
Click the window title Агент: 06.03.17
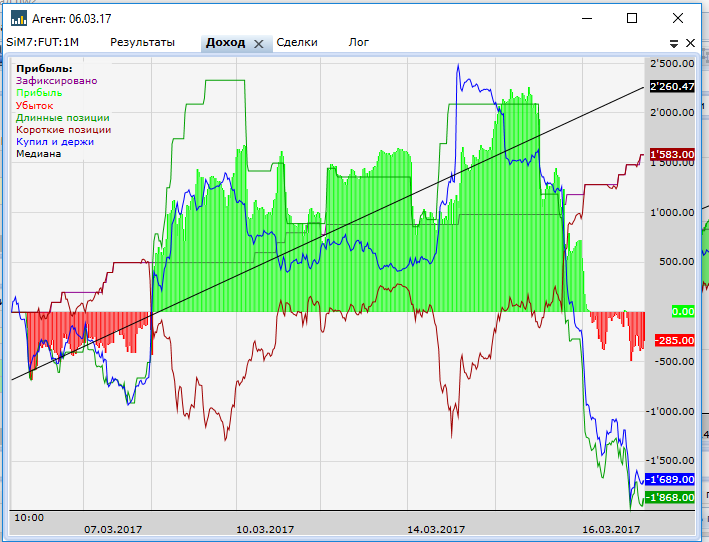[x=71, y=19]
